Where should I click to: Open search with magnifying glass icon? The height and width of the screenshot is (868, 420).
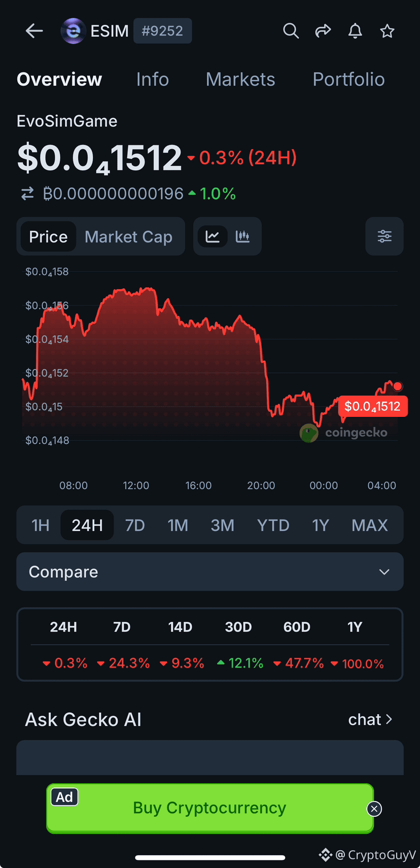pos(291,31)
